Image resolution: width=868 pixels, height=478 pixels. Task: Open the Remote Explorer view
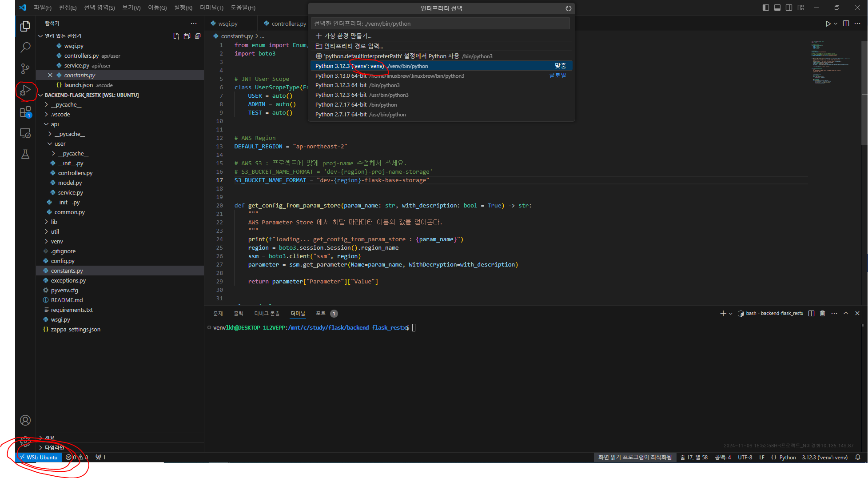click(25, 133)
